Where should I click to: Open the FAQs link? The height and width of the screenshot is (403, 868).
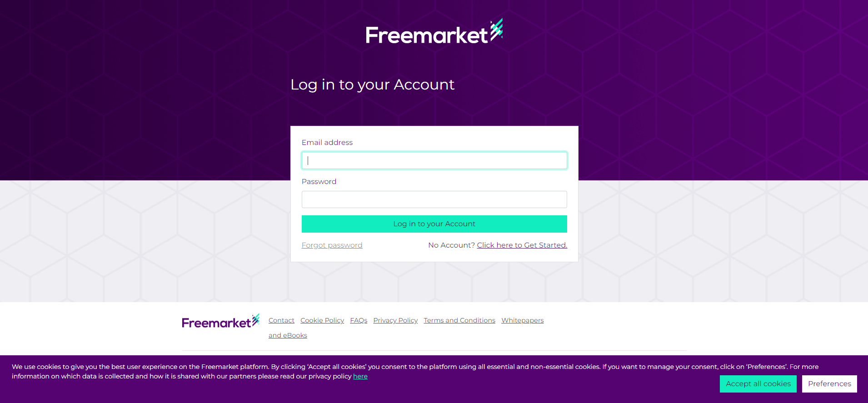click(x=359, y=320)
